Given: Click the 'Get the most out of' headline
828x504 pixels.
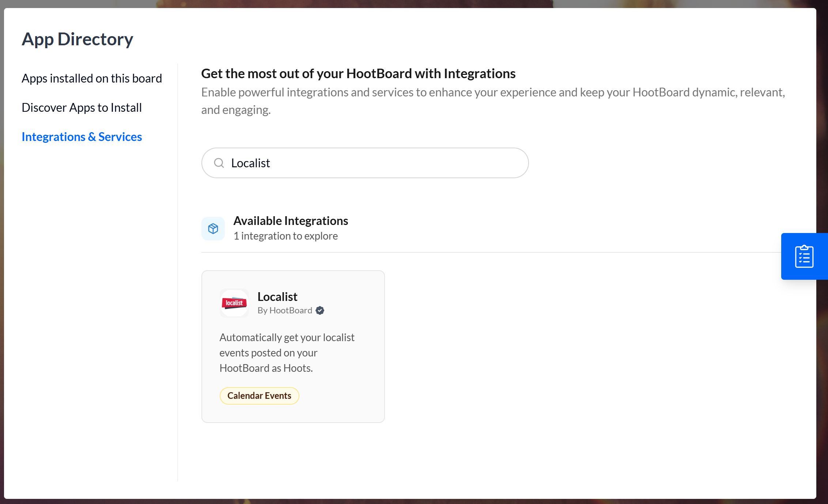Looking at the screenshot, I should [x=358, y=74].
